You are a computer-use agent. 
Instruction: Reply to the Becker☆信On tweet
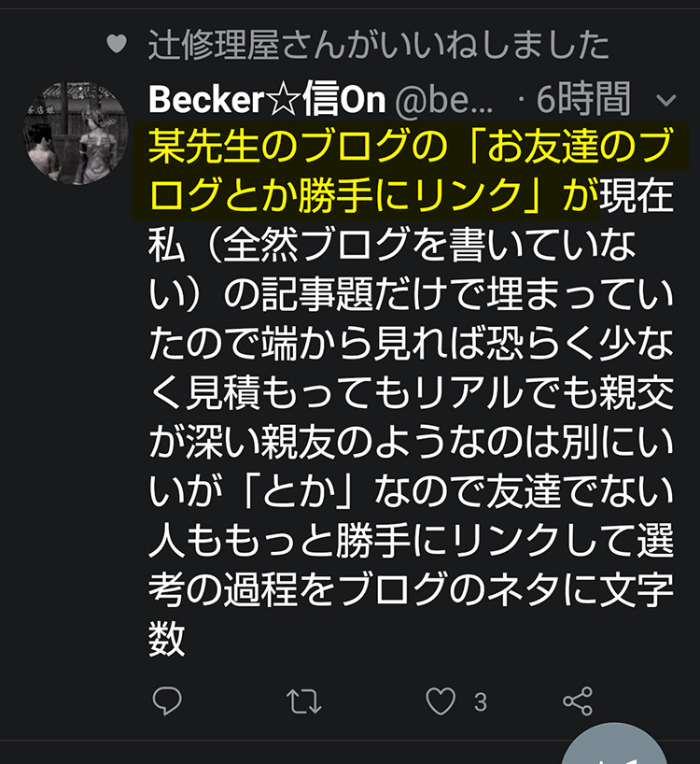point(167,700)
